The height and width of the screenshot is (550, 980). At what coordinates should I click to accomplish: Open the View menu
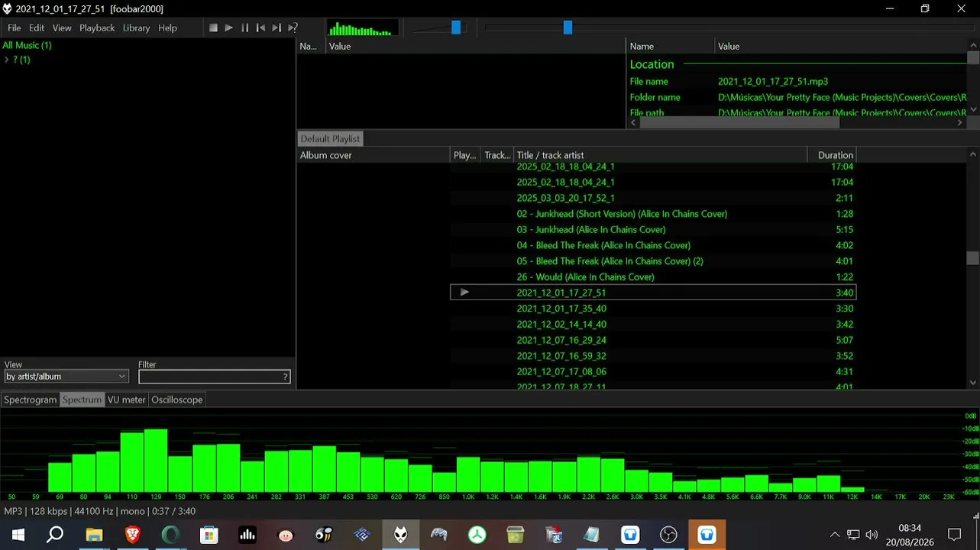(x=62, y=28)
